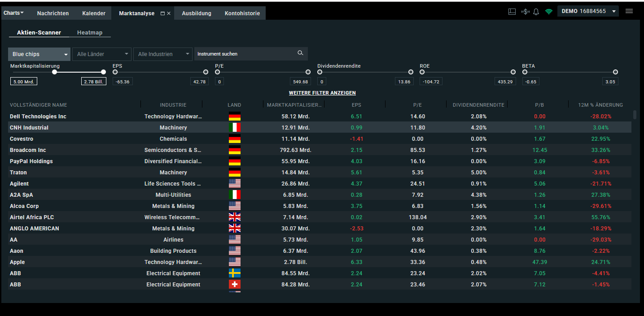Click the right ROE slider handle
The height and width of the screenshot is (316, 644).
[x=513, y=72]
